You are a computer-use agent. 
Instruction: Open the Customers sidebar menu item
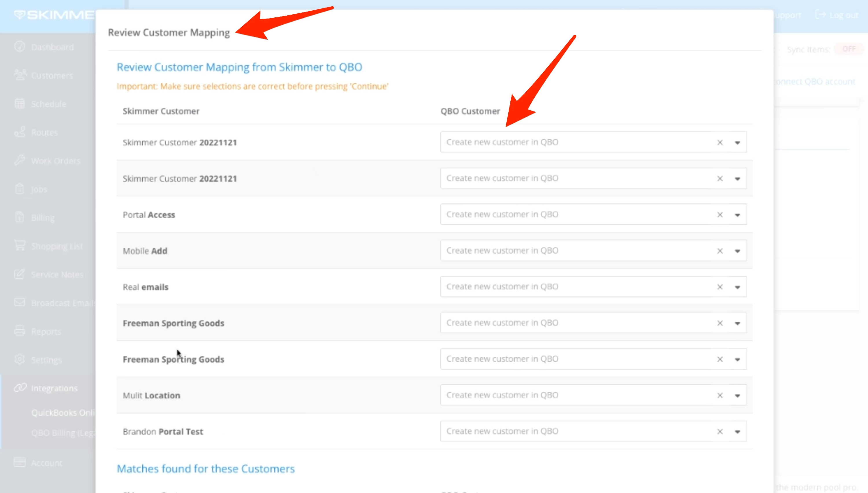(x=52, y=75)
